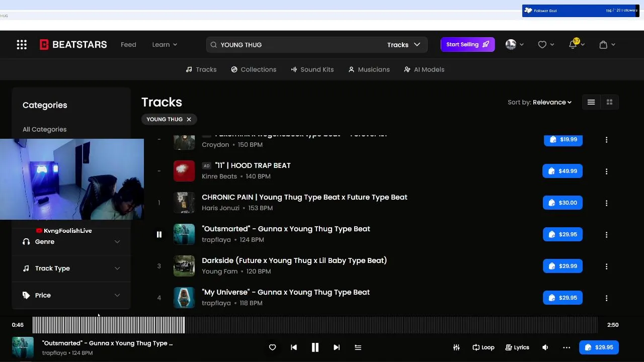
Task: Pause the Outsmarted track in list
Action: pos(159,234)
